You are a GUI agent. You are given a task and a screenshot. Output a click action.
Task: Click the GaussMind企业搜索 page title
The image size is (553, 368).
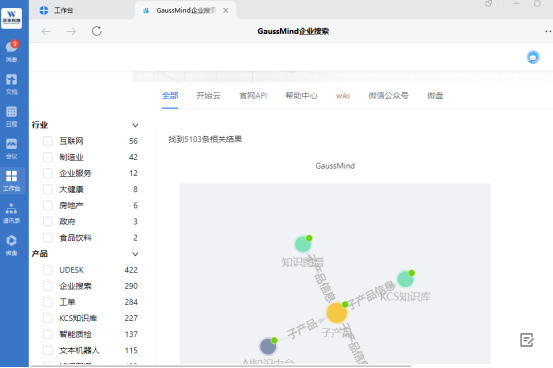click(x=293, y=31)
